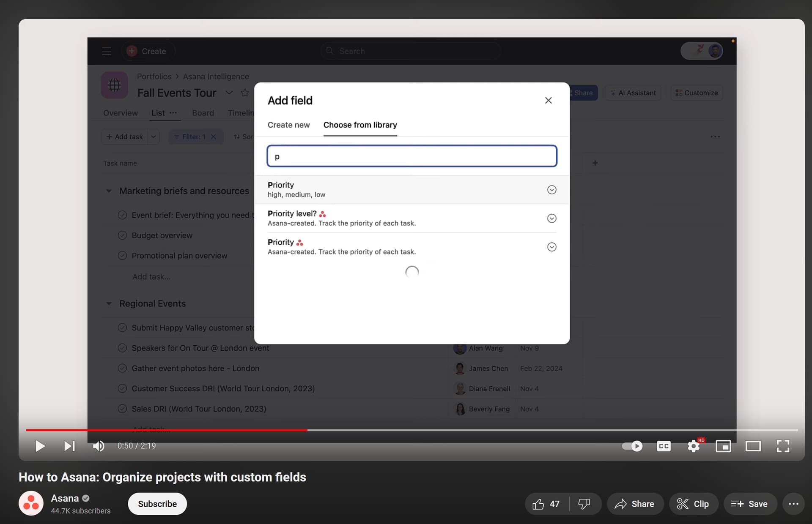Click the field search input box

click(411, 156)
